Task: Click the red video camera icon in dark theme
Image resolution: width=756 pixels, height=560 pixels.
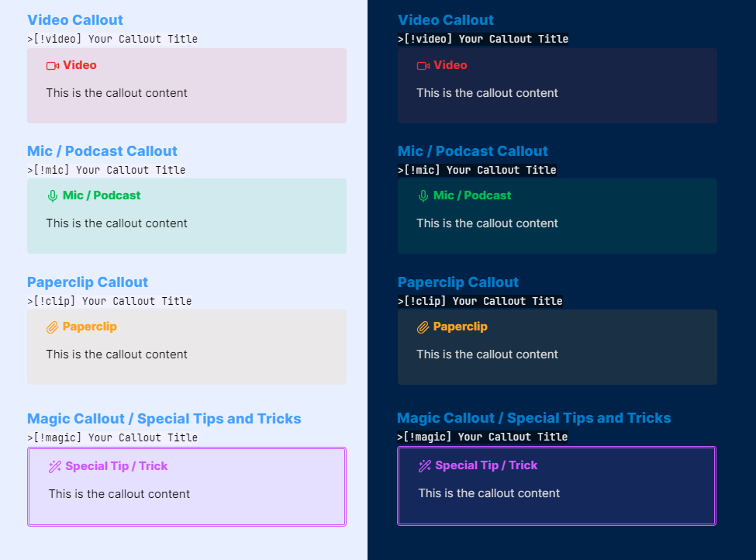Action: (423, 66)
